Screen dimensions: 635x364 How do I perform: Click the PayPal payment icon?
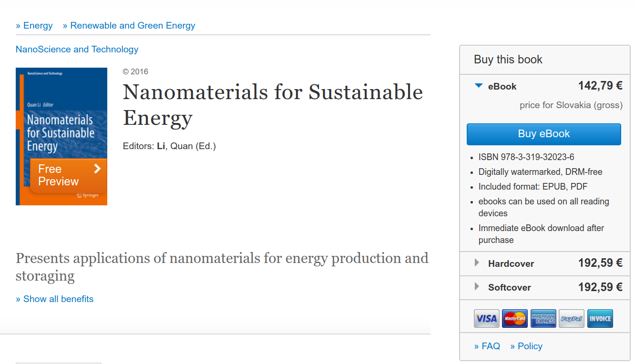(572, 319)
